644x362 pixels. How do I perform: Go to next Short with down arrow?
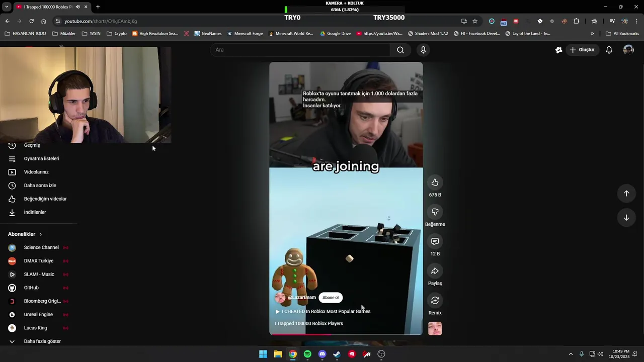(626, 218)
